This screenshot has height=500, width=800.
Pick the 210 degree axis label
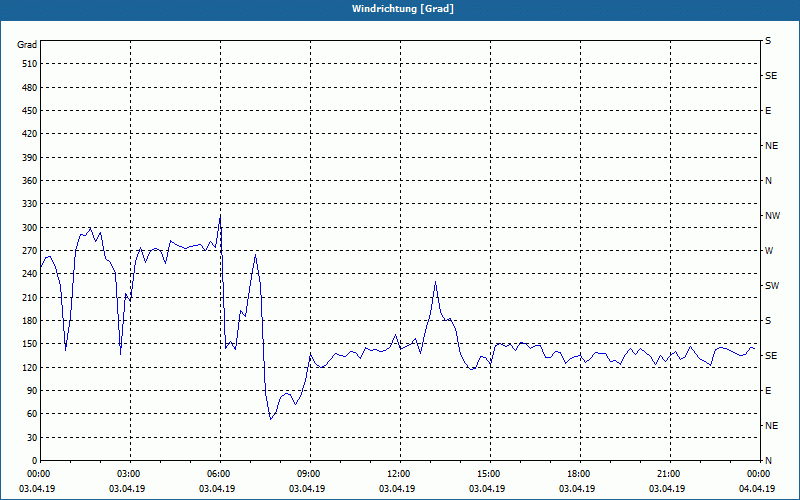tap(30, 297)
